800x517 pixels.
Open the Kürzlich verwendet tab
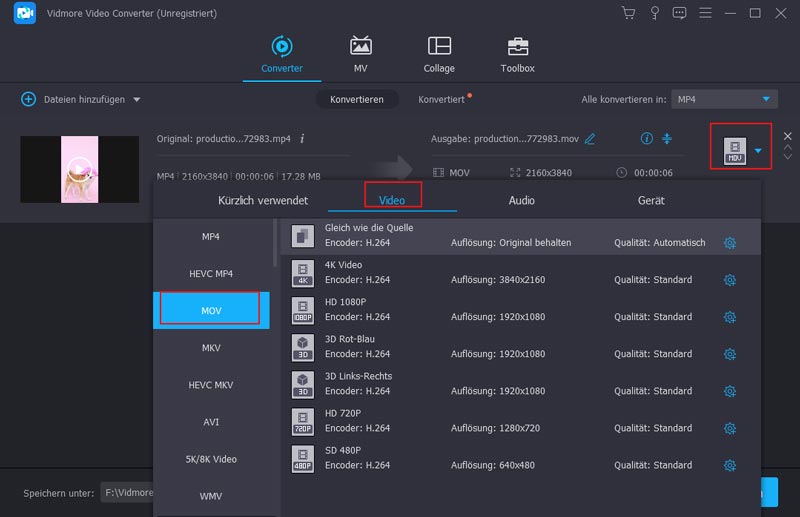[263, 200]
